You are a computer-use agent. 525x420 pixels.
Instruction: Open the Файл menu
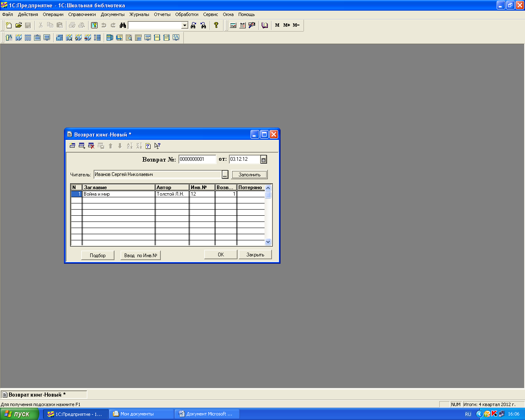coord(7,14)
